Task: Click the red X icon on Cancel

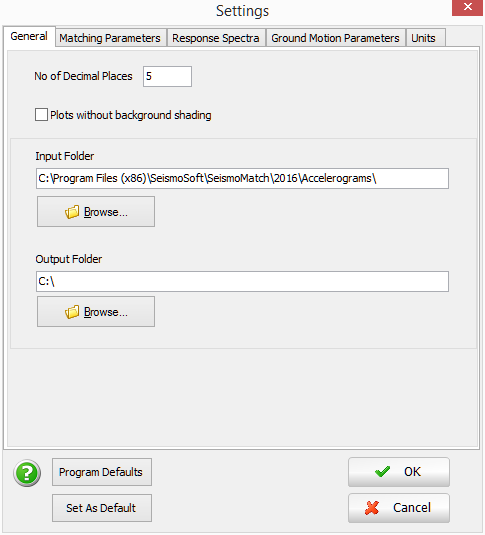Action: coord(372,508)
